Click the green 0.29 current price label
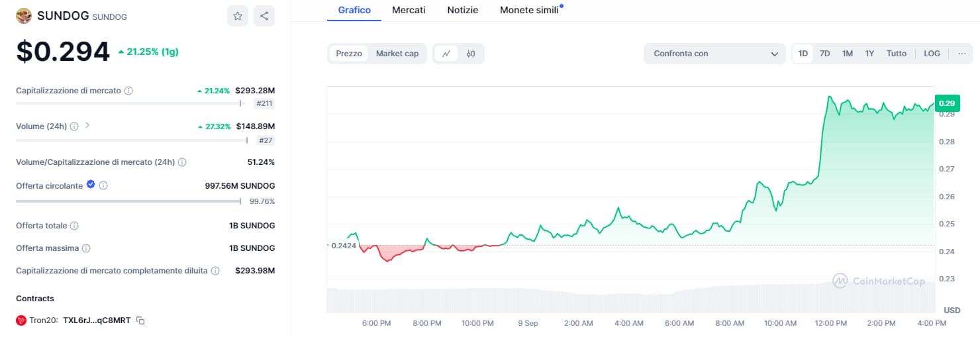Screen dimensions: 980x337 click(x=947, y=103)
